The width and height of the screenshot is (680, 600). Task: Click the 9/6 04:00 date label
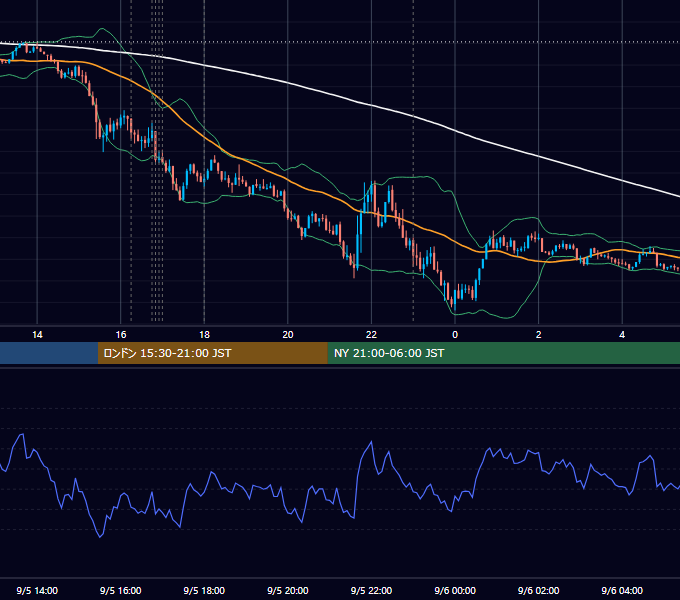coord(622,590)
